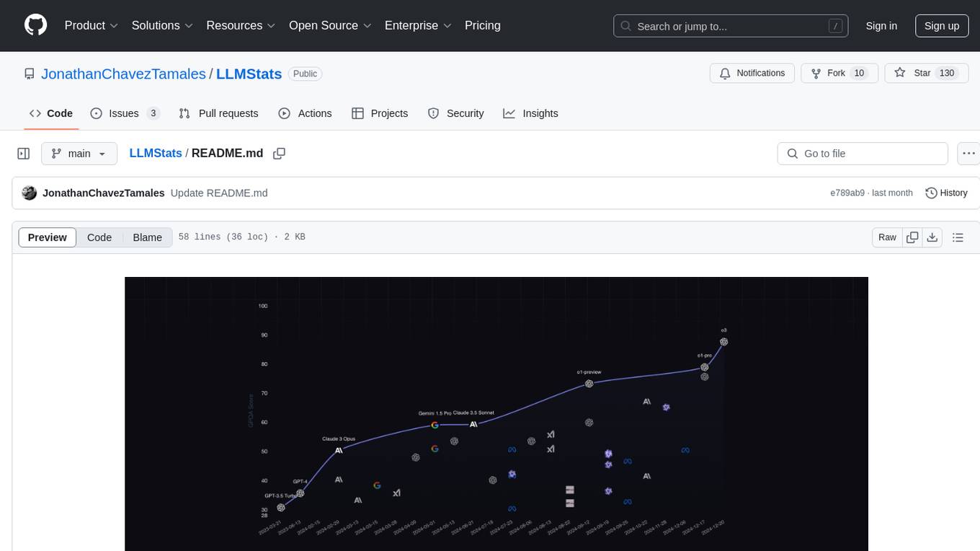Open the Projects tab
Image resolution: width=980 pixels, height=551 pixels.
click(x=380, y=113)
